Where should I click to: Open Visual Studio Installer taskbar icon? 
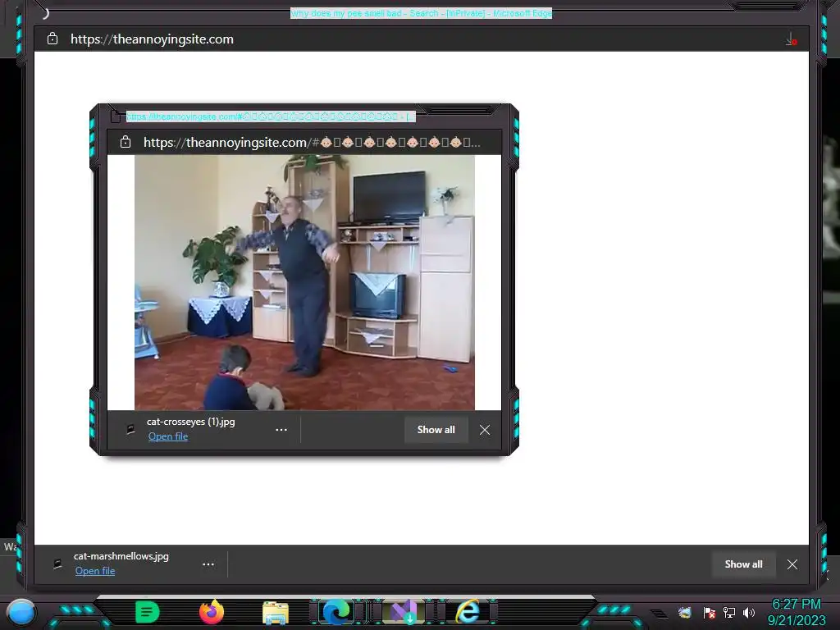404,612
